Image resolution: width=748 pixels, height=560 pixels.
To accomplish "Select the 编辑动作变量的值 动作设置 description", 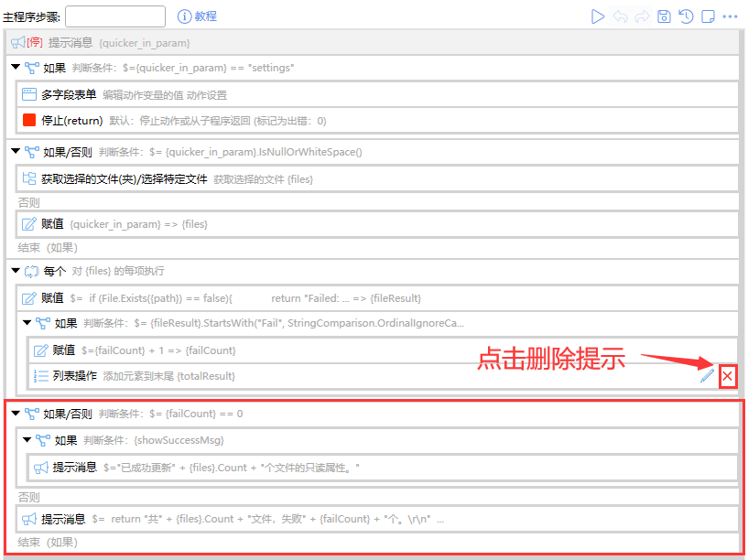I will (165, 95).
